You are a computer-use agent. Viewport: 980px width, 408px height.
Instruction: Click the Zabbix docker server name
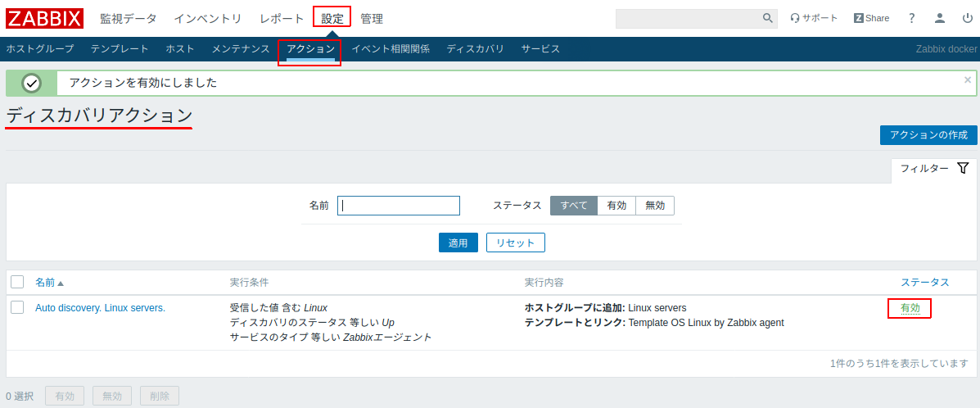click(x=946, y=49)
